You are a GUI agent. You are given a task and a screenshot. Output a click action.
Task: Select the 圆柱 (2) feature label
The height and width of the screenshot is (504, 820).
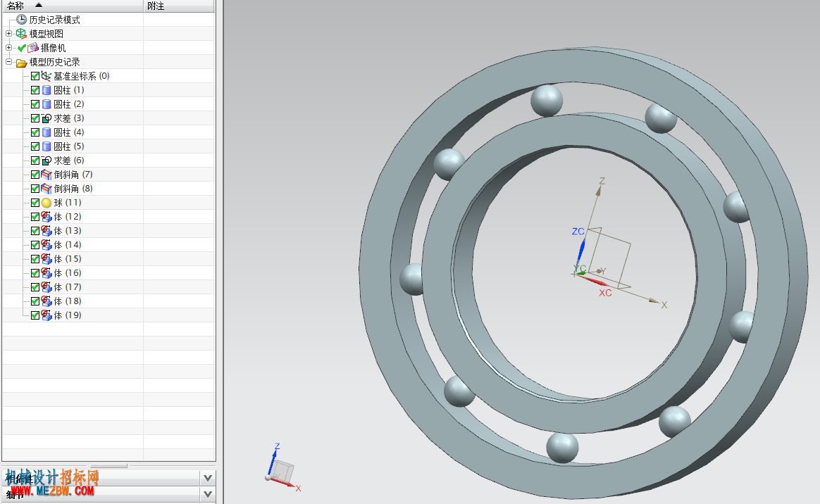69,104
